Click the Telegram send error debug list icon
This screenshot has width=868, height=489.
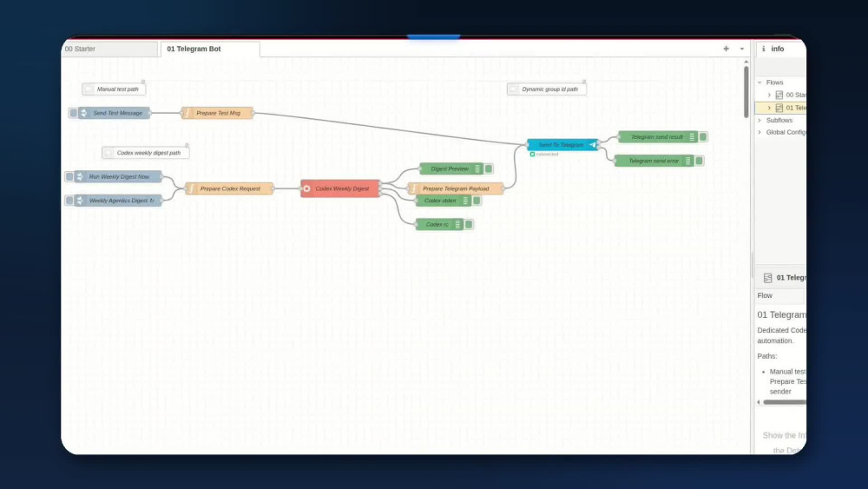[688, 161]
